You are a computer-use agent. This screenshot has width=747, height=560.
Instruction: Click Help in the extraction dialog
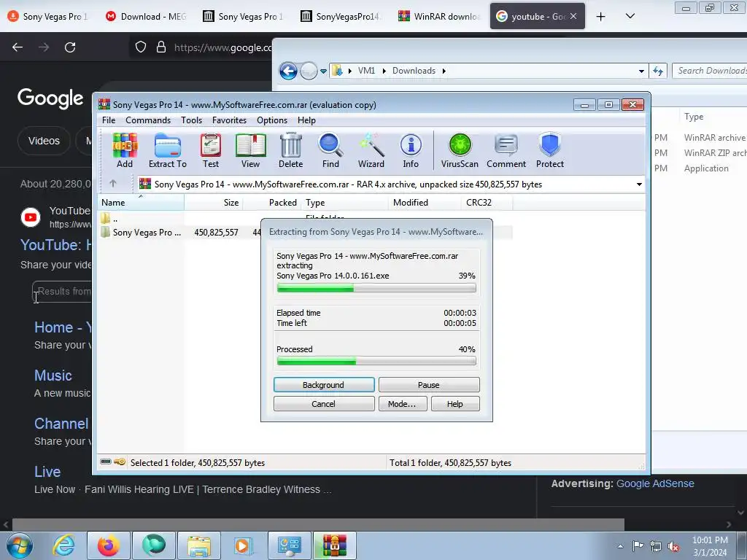click(455, 404)
